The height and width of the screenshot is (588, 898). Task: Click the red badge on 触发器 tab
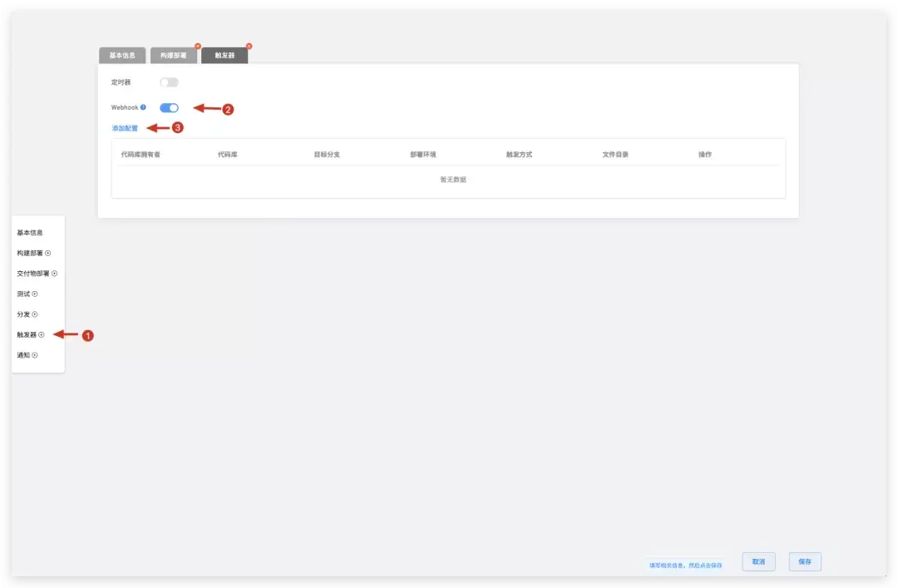[249, 46]
